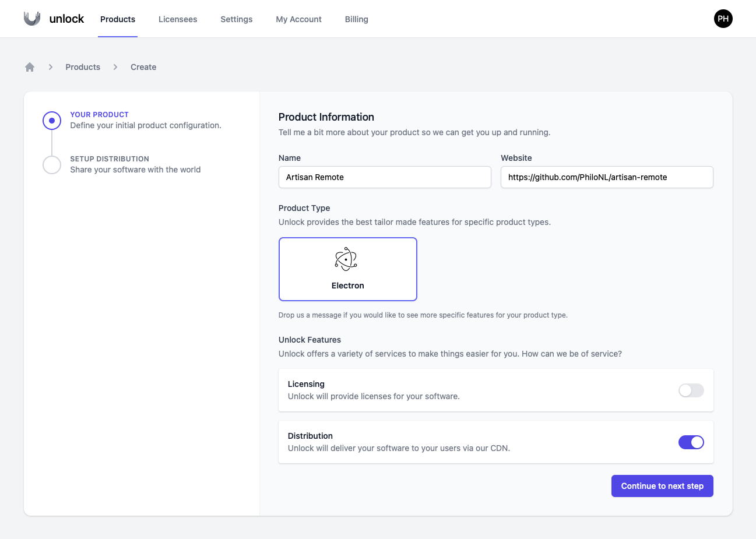Click the Licensing feature title
This screenshot has height=539, width=756.
306,384
